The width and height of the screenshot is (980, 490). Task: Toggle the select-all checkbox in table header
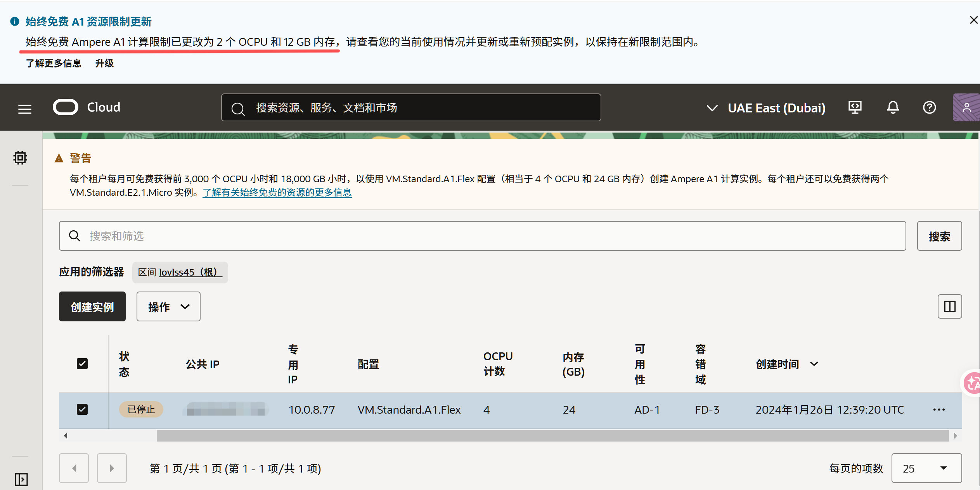[82, 364]
